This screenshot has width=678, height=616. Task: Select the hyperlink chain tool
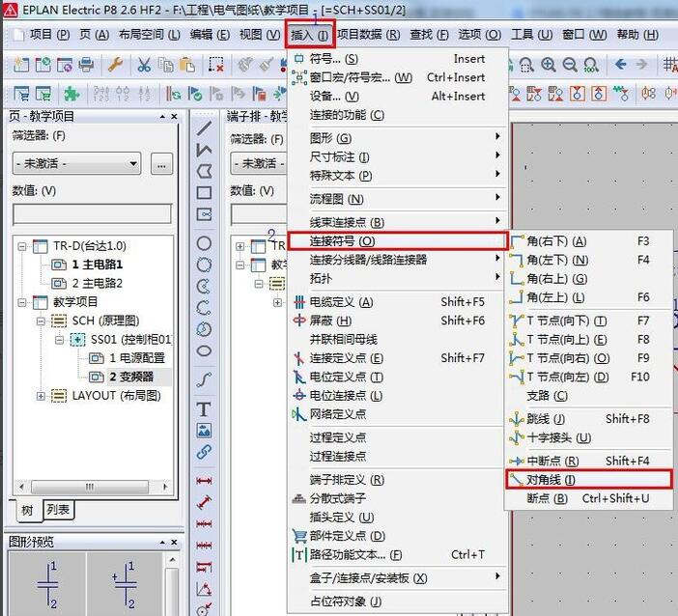click(x=204, y=452)
